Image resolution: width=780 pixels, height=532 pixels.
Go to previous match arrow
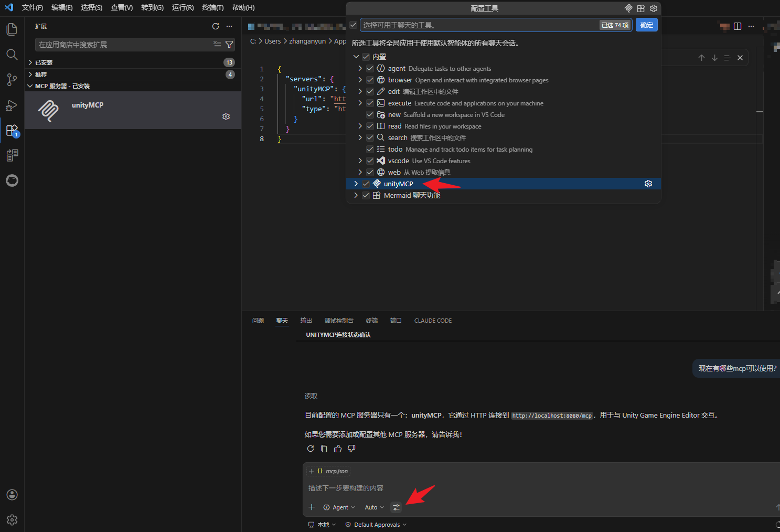(x=701, y=58)
